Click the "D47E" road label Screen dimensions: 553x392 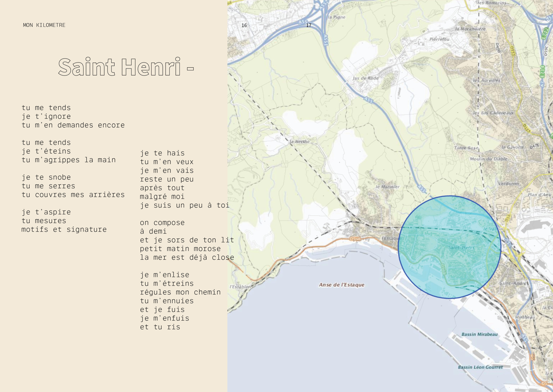click(534, 146)
